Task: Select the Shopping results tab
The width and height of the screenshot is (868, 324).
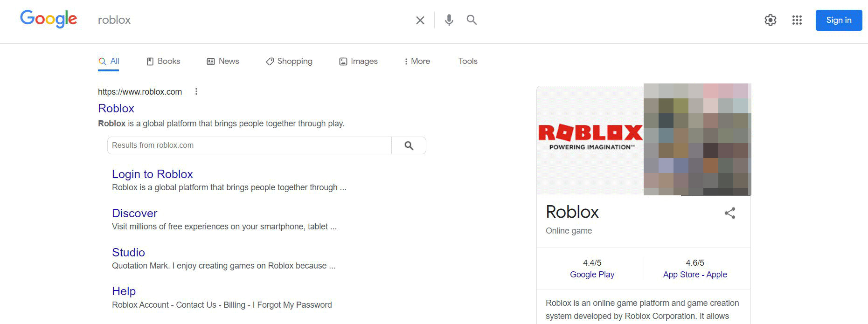Action: click(289, 61)
